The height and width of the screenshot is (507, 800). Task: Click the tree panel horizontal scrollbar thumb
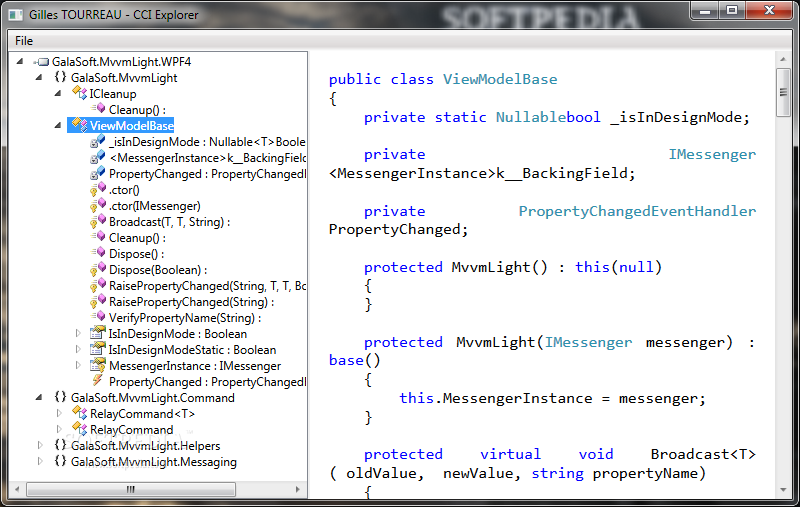click(x=131, y=489)
